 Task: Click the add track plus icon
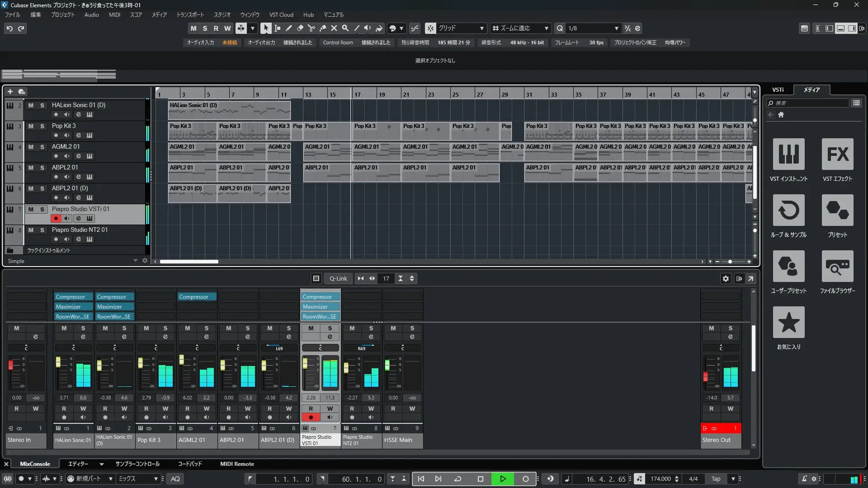pyautogui.click(x=10, y=91)
